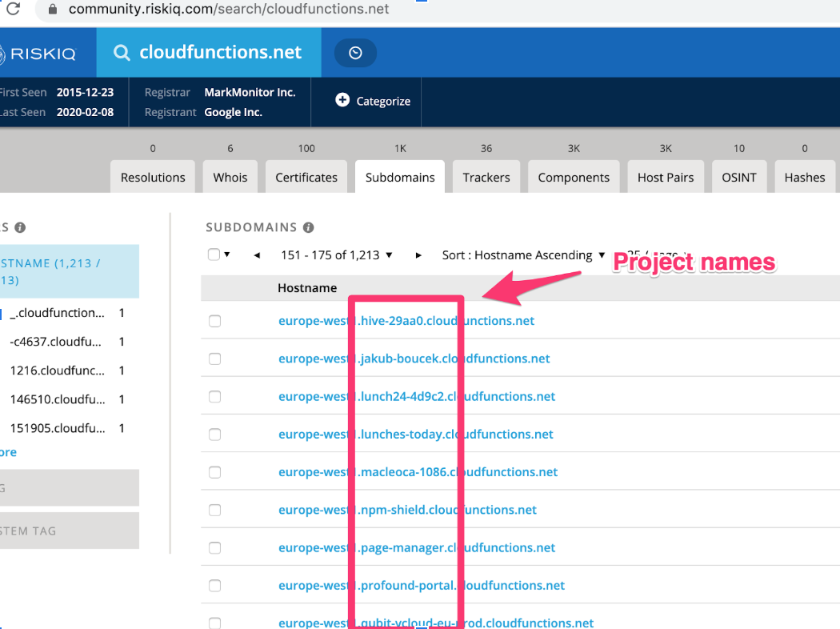Go to previous page of subdomains
This screenshot has width=840, height=629.
tap(257, 255)
